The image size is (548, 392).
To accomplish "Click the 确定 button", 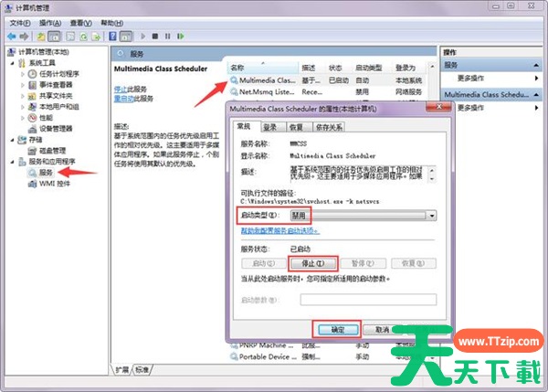I will tap(338, 330).
